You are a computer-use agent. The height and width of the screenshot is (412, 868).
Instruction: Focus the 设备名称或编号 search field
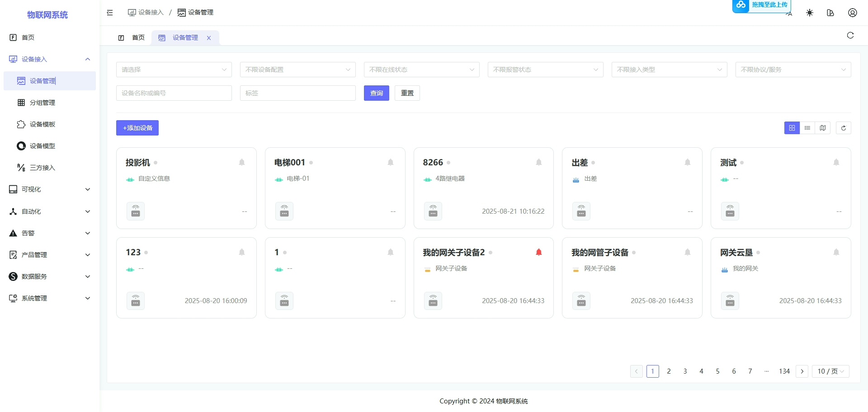click(x=174, y=93)
